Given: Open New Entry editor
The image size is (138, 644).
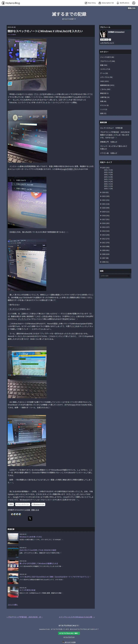Looking at the screenshot, I should (90, 3).
